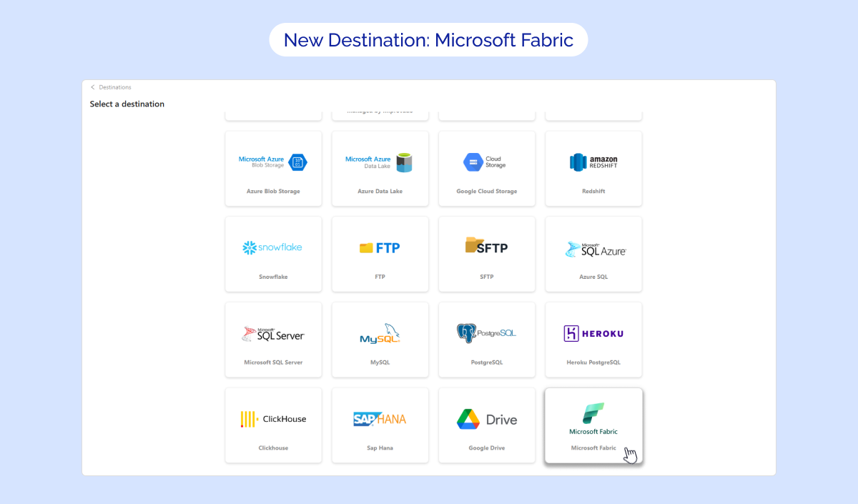Image resolution: width=858 pixels, height=504 pixels.
Task: Click the Heroku PostgreSQL card label
Action: (x=593, y=362)
